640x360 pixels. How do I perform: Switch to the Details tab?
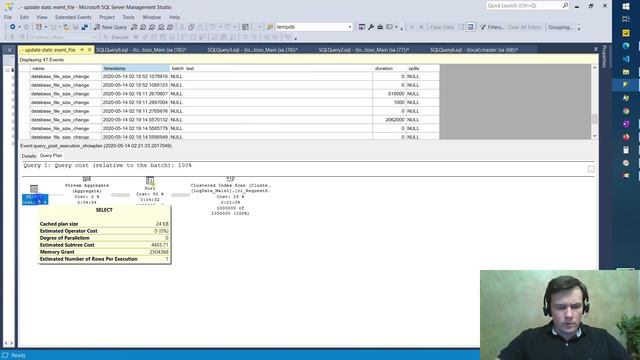[x=29, y=156]
